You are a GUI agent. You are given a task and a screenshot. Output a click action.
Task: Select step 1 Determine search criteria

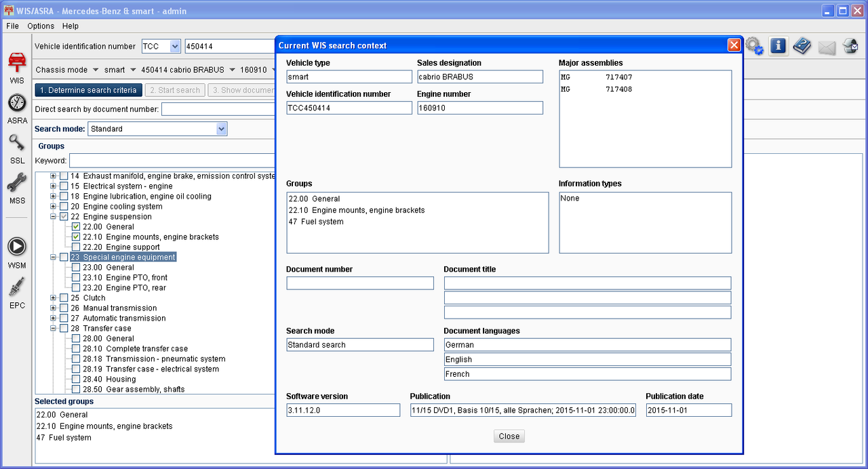pos(87,90)
